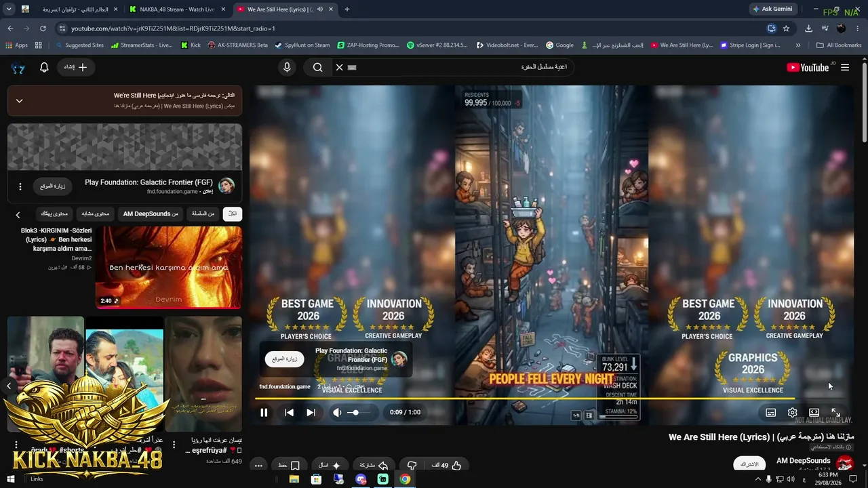Open the ad options three-dot menu

coord(20,186)
